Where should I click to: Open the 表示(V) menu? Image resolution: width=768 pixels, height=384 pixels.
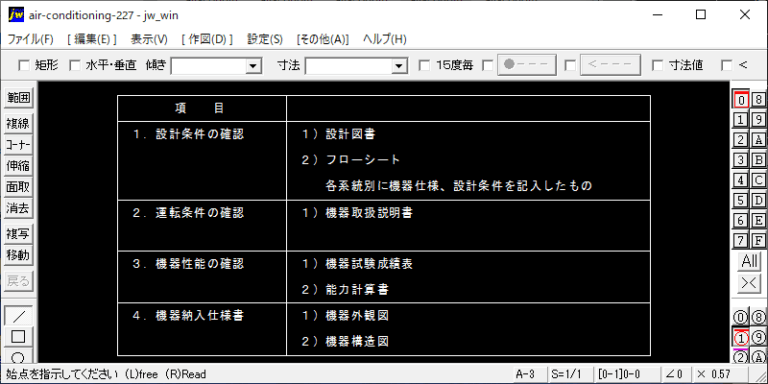149,40
